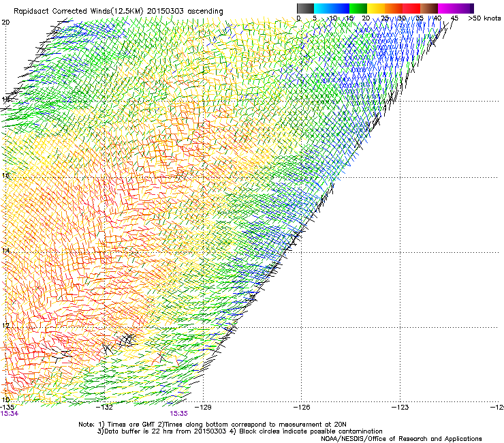This screenshot has width=504, height=443.
Task: Pick the orange 25-30 knots legend swatch
Action: [x=394, y=8]
